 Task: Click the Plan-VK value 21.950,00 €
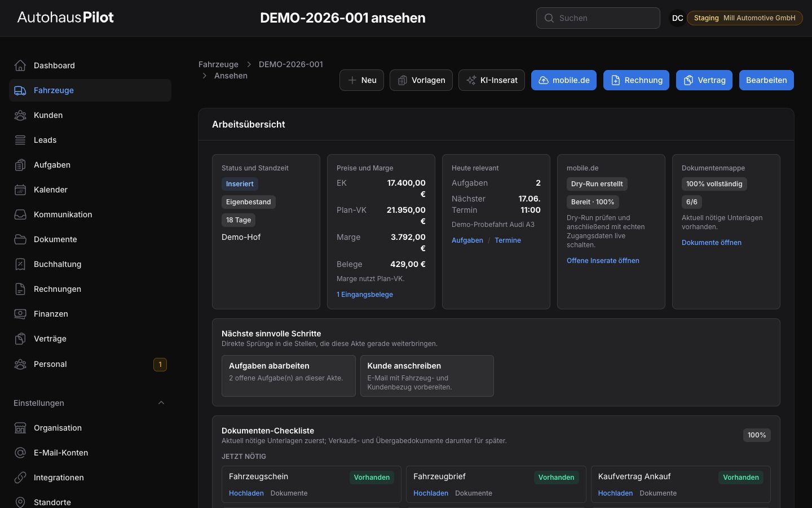406,216
